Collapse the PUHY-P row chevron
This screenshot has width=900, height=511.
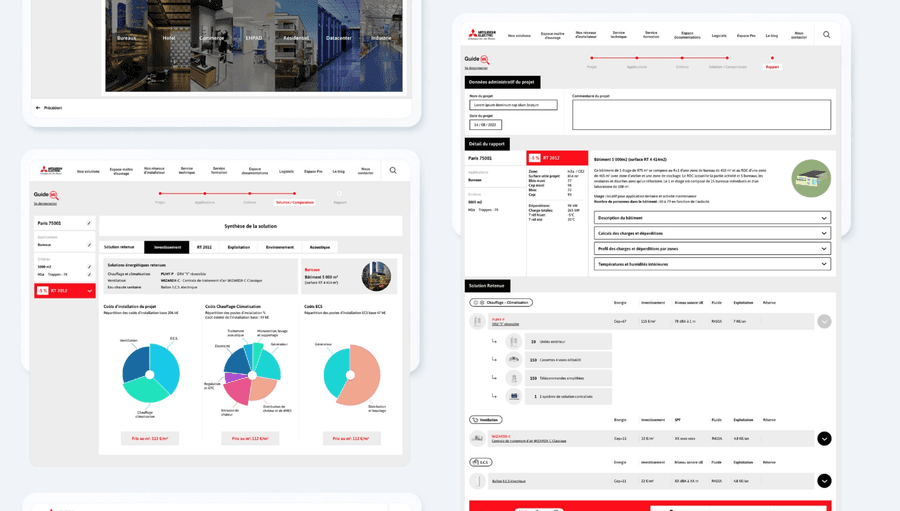pyautogui.click(x=824, y=322)
